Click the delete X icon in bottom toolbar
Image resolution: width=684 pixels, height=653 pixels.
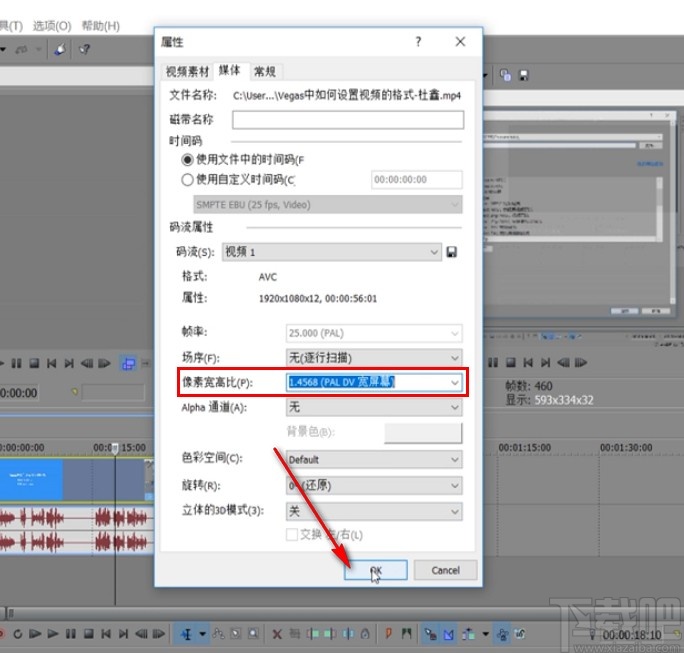pos(277,633)
